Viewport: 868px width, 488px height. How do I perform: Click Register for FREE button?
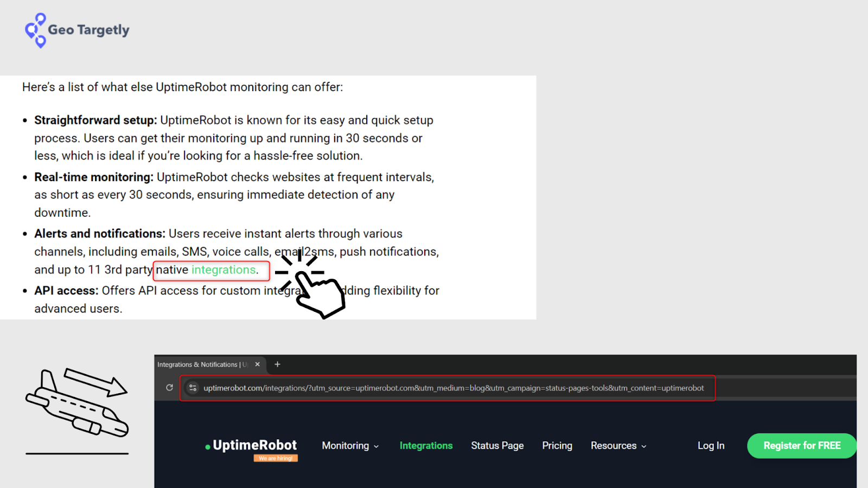pos(802,446)
